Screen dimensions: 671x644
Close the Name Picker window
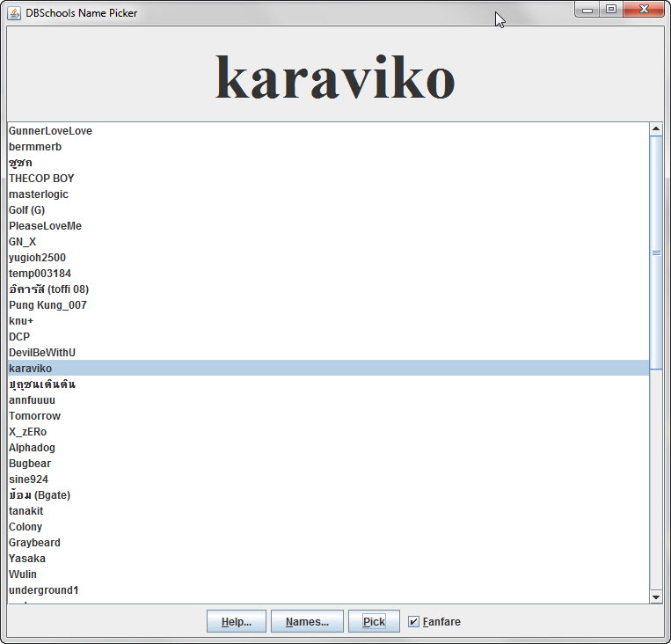[644, 10]
